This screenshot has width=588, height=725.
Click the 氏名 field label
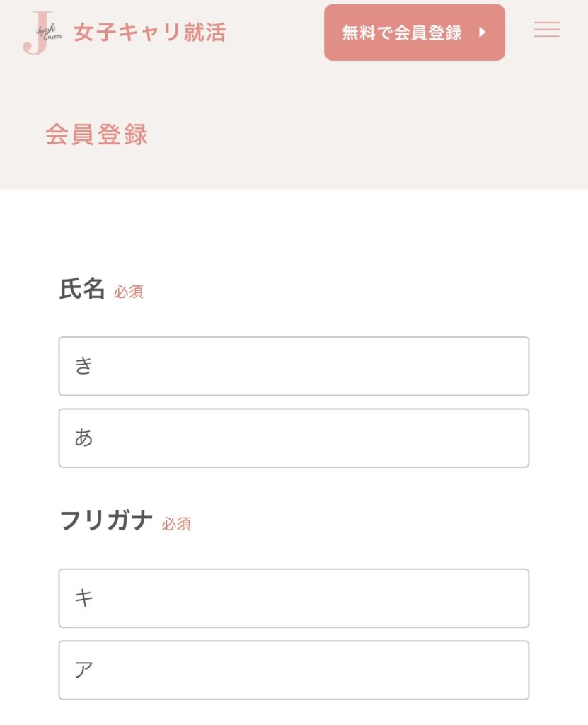(x=82, y=290)
